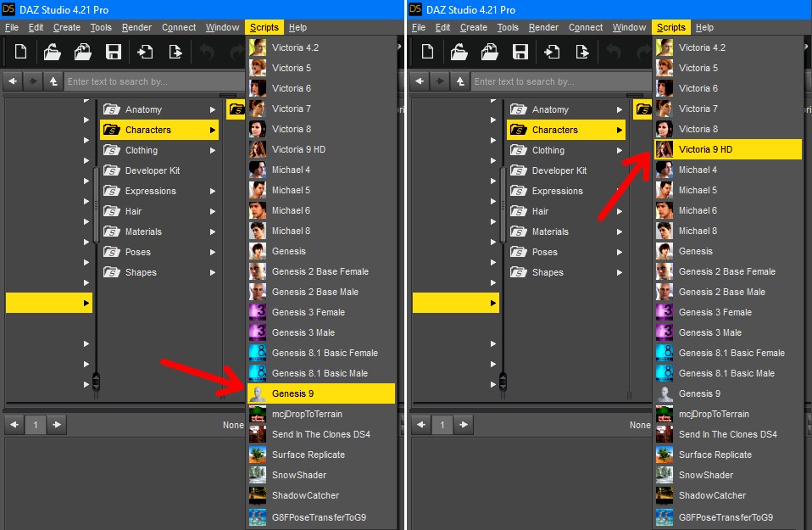
Task: Click New Scene icon in left window toolbar
Action: 20,51
